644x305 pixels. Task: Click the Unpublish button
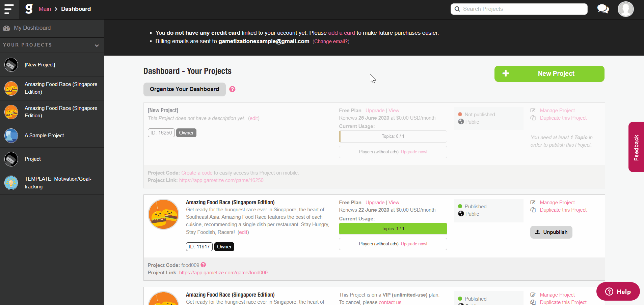pyautogui.click(x=551, y=232)
